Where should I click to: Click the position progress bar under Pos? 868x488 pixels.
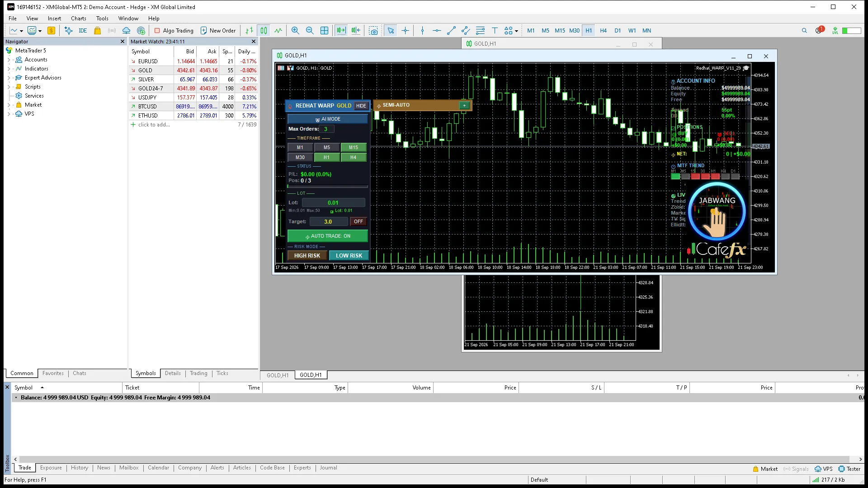click(x=328, y=186)
